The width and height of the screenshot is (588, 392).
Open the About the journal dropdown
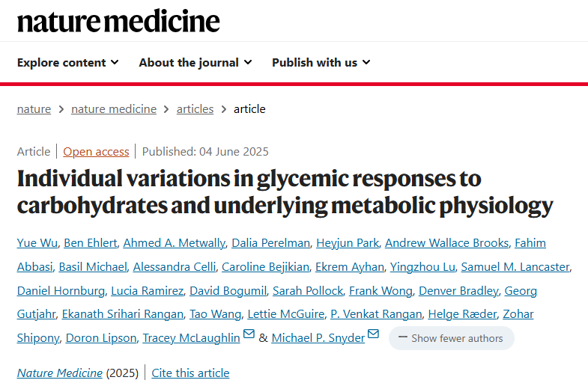click(195, 63)
